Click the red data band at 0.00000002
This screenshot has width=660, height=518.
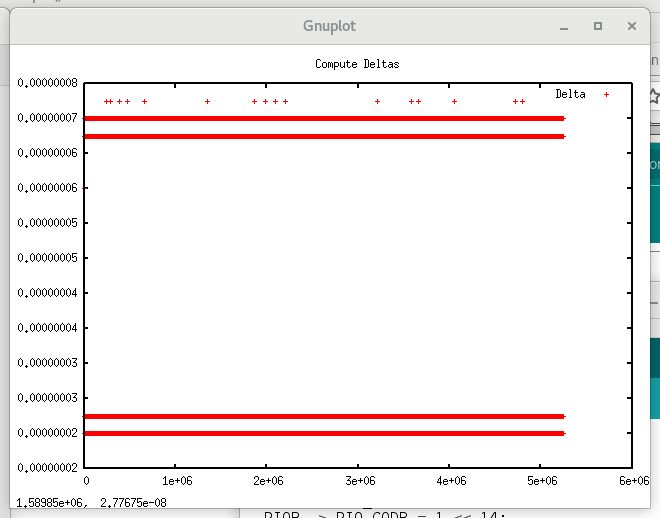[x=324, y=433]
